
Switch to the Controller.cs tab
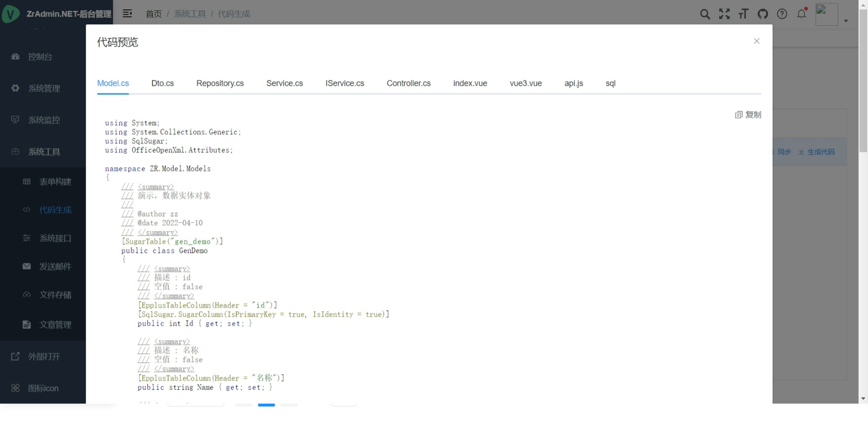point(408,83)
